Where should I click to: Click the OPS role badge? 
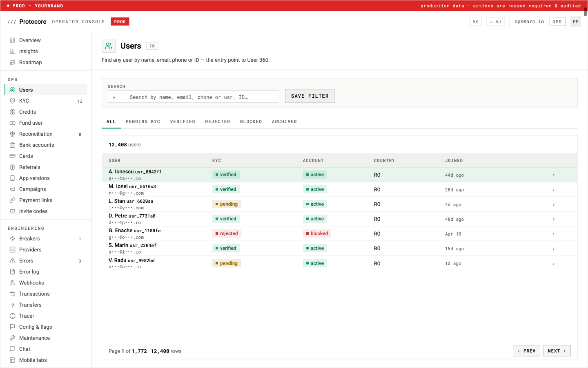(557, 22)
